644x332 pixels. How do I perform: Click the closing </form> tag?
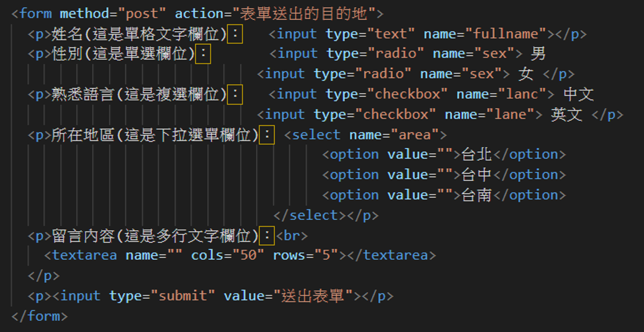click(x=39, y=316)
